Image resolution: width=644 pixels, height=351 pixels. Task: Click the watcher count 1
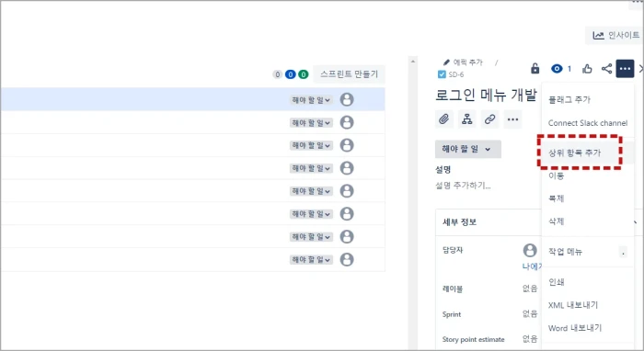click(569, 69)
